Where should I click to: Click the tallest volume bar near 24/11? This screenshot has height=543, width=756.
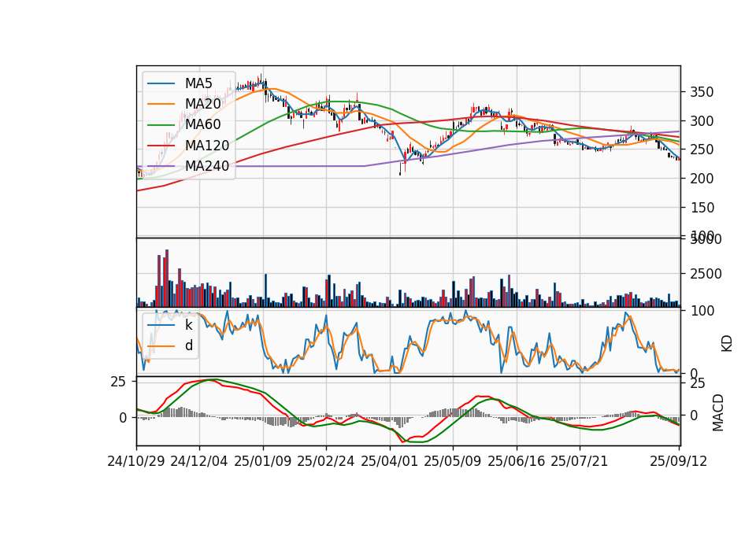pyautogui.click(x=167, y=278)
